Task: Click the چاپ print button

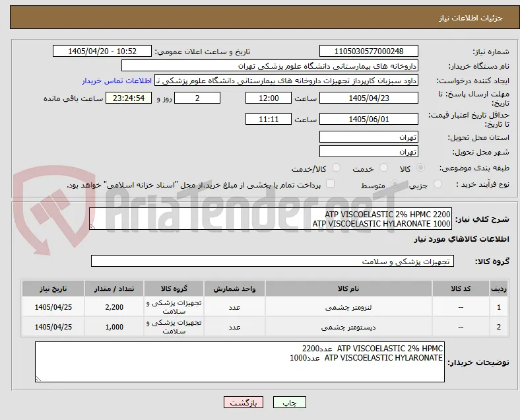Action: (x=289, y=402)
